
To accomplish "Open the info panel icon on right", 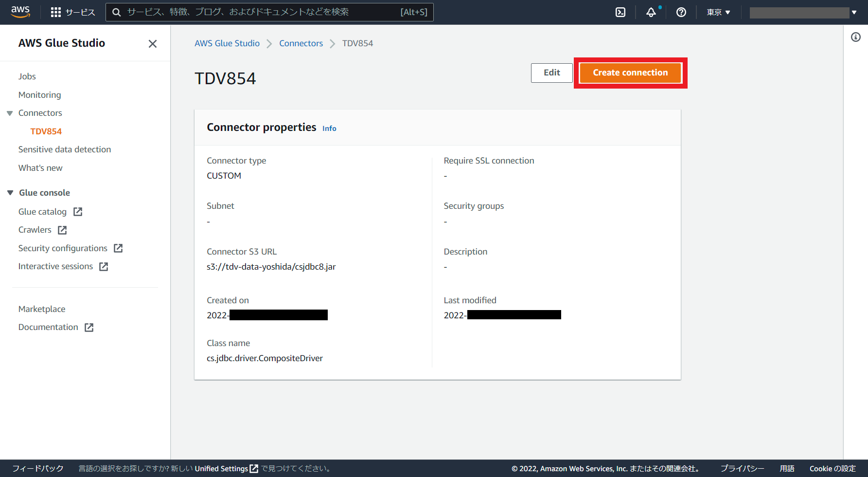I will (856, 37).
